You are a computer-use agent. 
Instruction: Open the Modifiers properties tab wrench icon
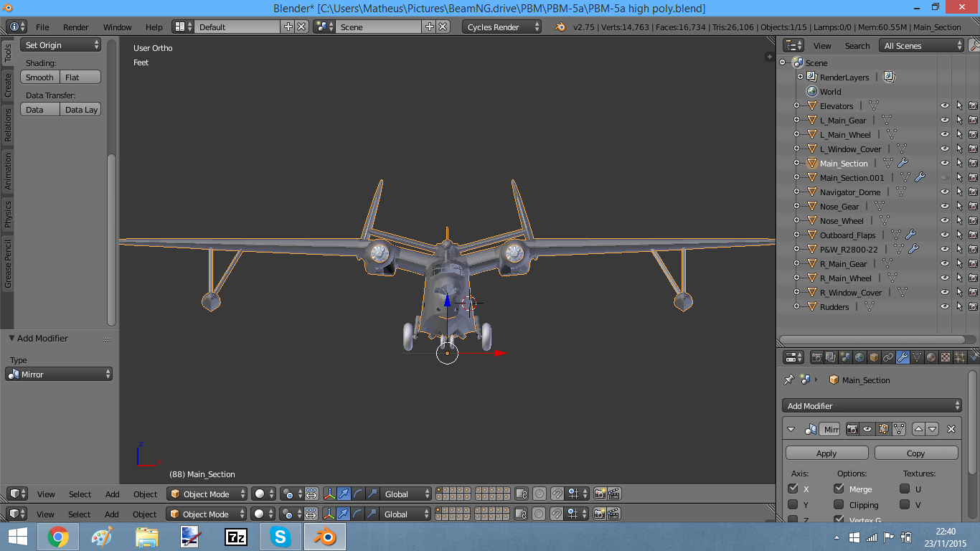903,357
